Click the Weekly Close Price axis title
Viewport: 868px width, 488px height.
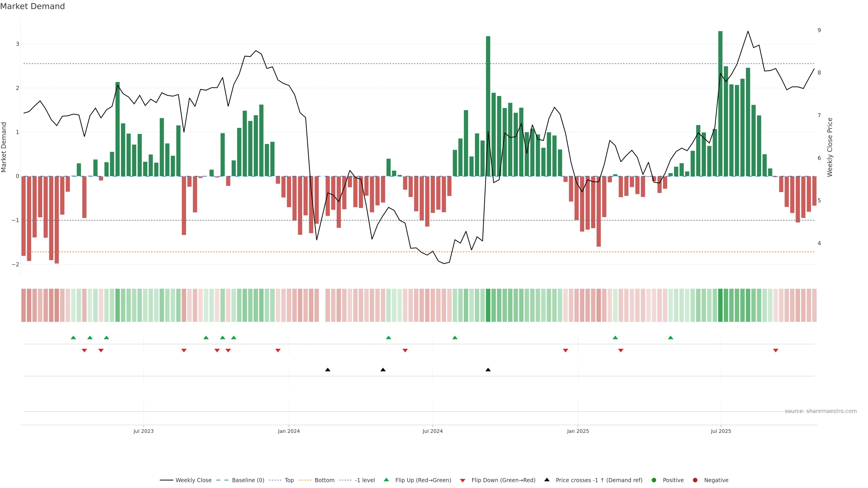point(830,147)
